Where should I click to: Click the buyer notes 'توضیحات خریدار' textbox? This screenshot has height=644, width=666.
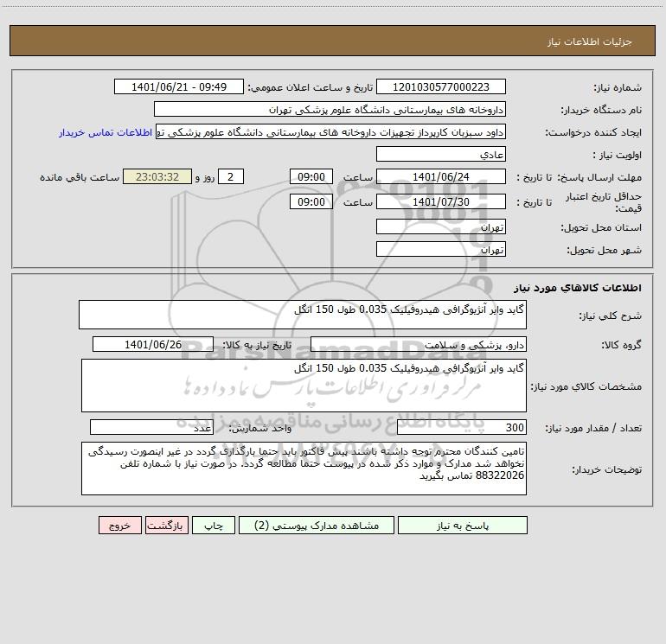pos(304,469)
